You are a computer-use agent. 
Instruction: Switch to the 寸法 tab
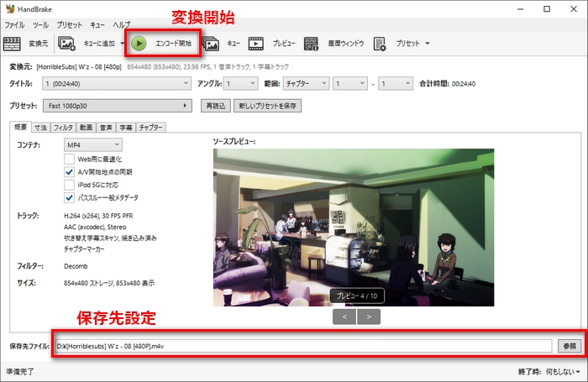click(41, 128)
